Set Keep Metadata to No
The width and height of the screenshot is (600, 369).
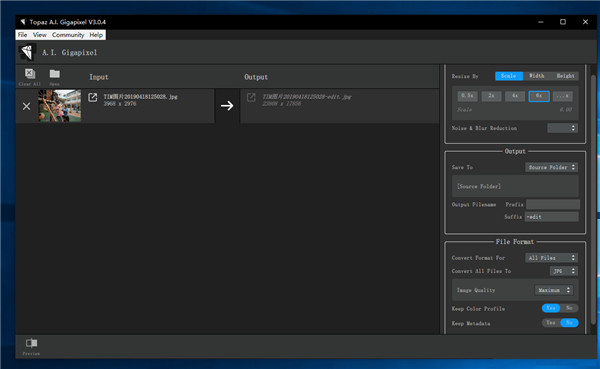[569, 323]
